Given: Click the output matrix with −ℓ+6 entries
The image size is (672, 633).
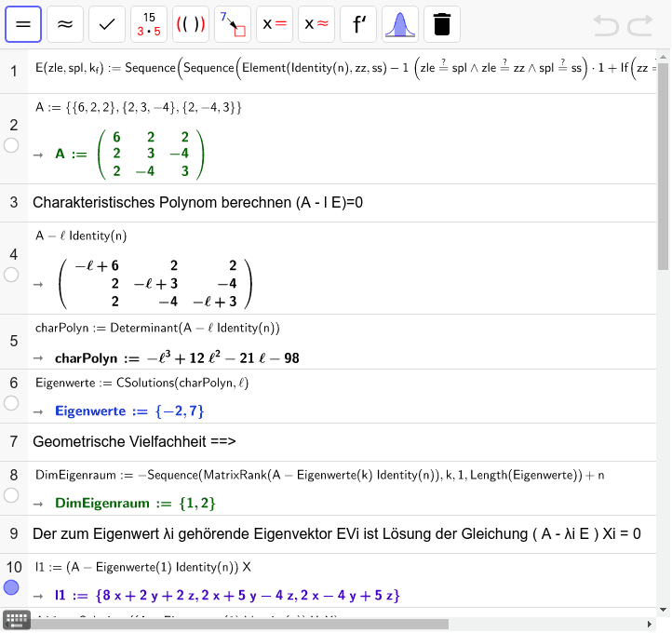Looking at the screenshot, I should (155, 284).
